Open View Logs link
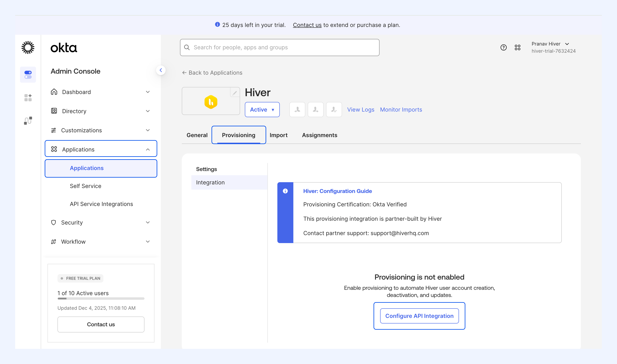The height and width of the screenshot is (364, 617). point(361,109)
